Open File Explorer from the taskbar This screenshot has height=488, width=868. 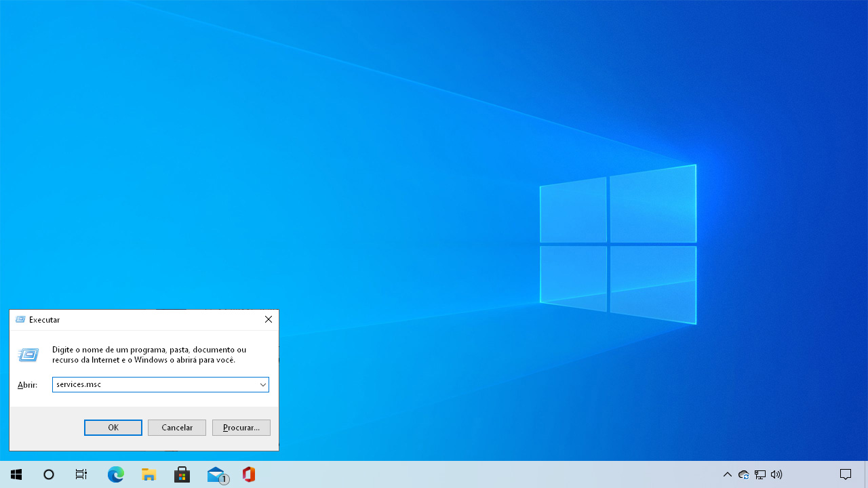pyautogui.click(x=149, y=474)
